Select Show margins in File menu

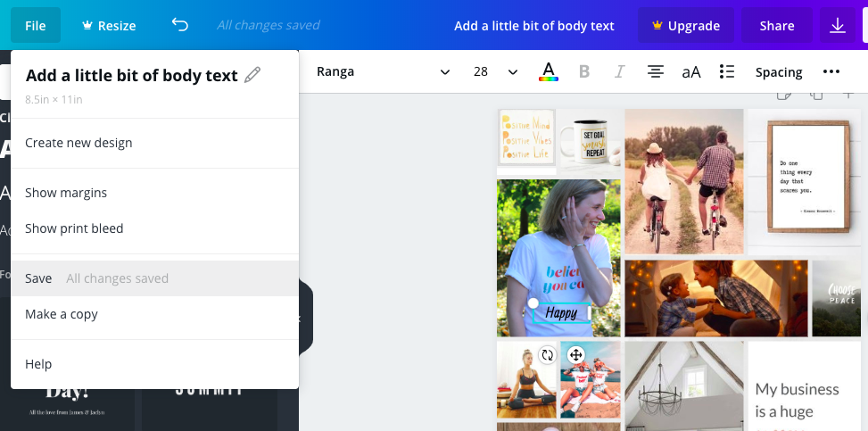point(66,193)
